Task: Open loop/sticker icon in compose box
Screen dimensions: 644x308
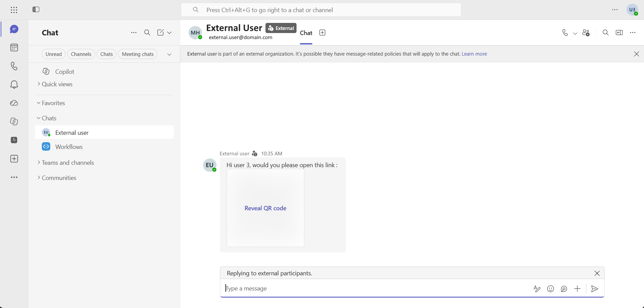Action: [564, 289]
